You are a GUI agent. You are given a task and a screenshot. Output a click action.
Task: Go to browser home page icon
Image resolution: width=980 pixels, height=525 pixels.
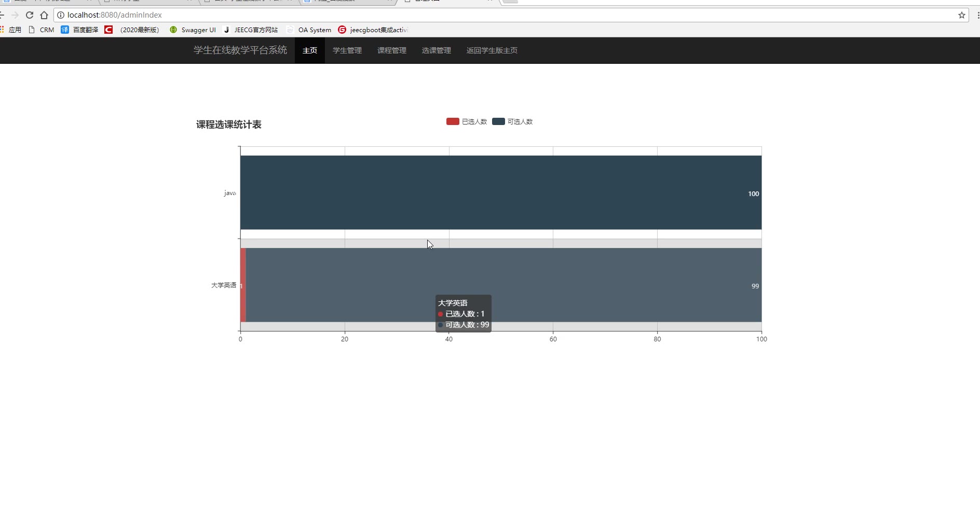[x=44, y=15]
